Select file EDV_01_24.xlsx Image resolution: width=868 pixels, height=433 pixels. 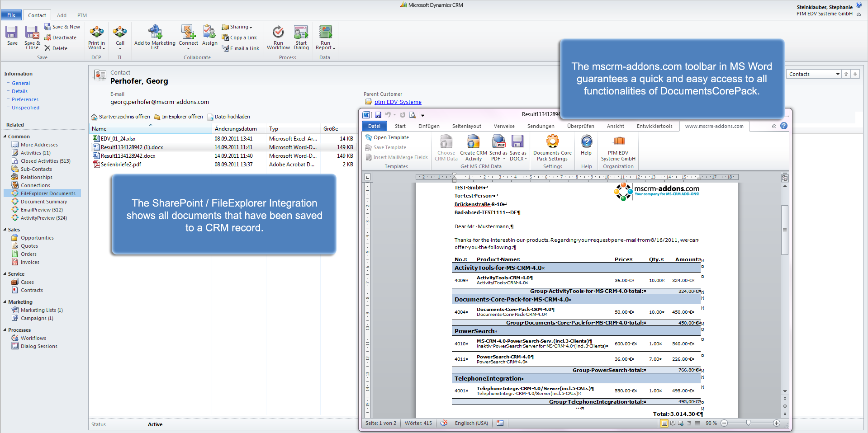click(118, 139)
